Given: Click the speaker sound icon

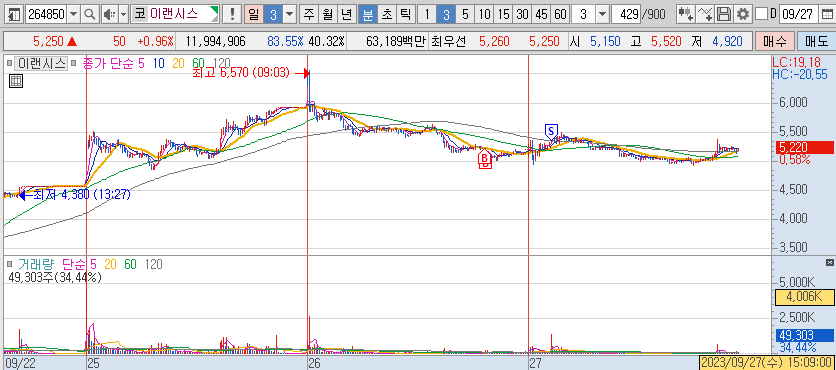Looking at the screenshot, I should pos(109,14).
